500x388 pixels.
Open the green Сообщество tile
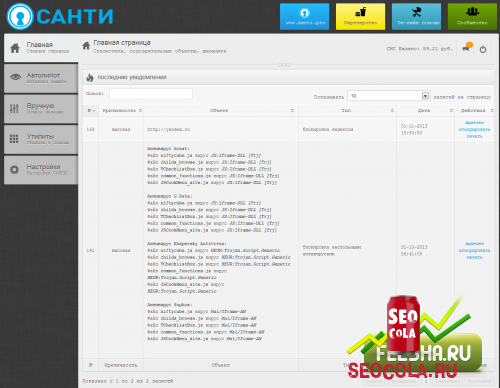(472, 17)
